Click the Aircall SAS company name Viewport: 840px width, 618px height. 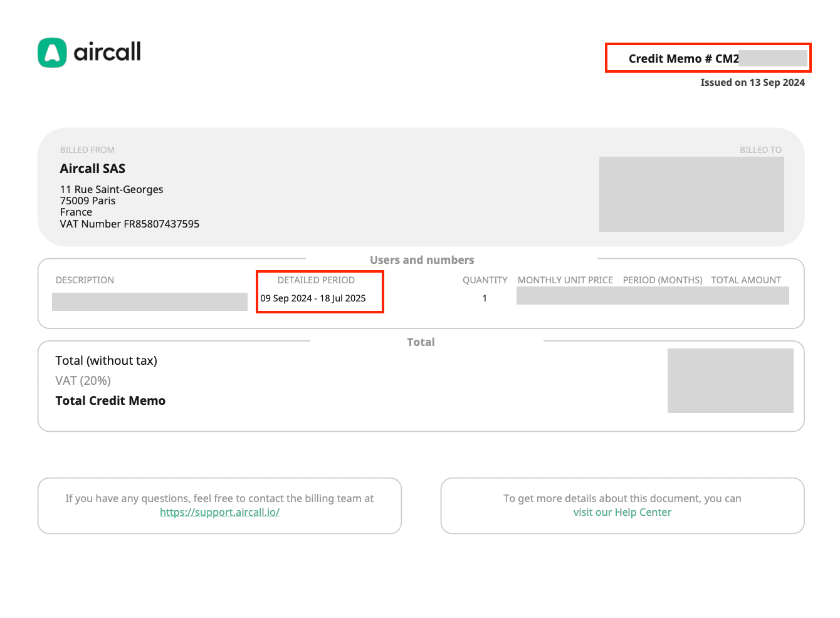pos(93,169)
